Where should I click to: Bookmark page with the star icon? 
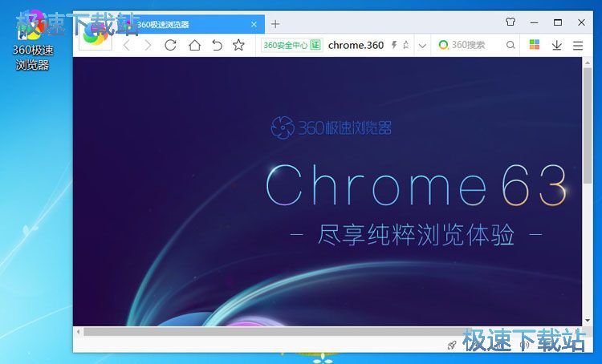pyautogui.click(x=238, y=45)
